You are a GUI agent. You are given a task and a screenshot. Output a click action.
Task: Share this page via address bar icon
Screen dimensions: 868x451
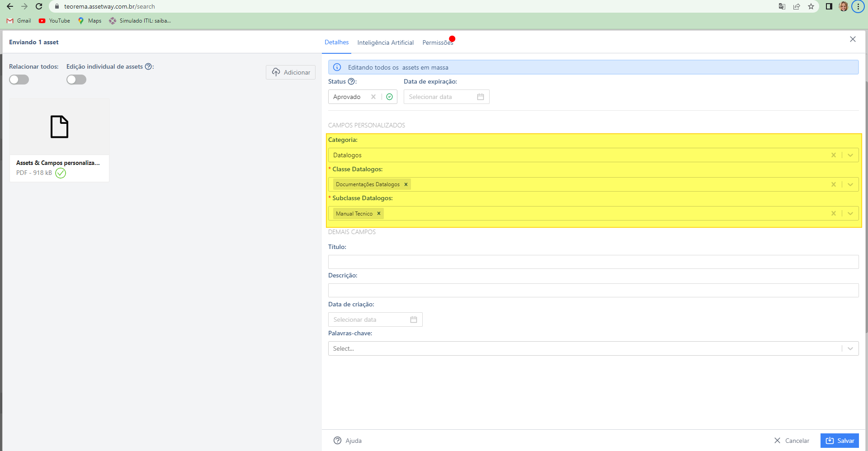coord(797,6)
